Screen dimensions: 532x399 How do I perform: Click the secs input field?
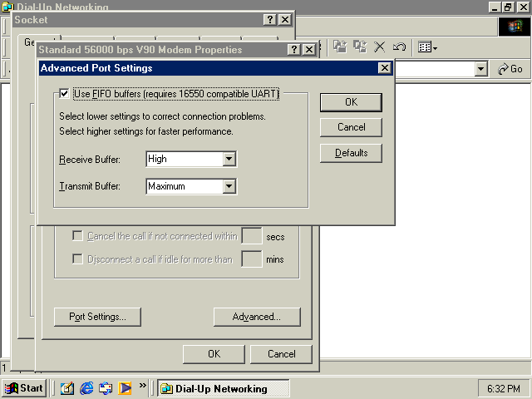coord(251,236)
